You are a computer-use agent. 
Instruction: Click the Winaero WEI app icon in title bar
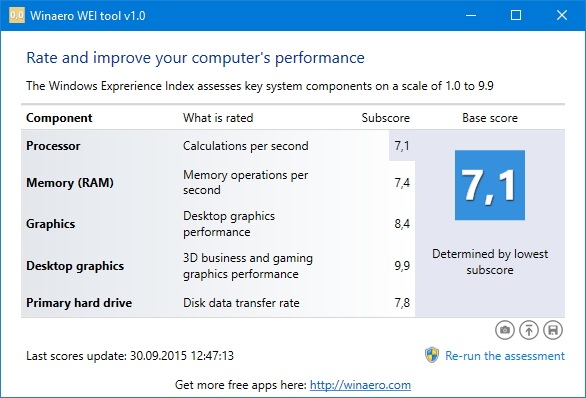pyautogui.click(x=17, y=15)
